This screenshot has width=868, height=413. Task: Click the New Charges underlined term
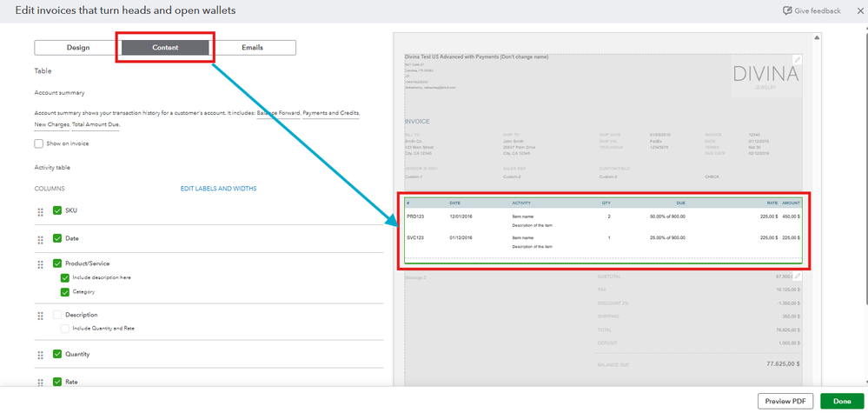coord(52,124)
